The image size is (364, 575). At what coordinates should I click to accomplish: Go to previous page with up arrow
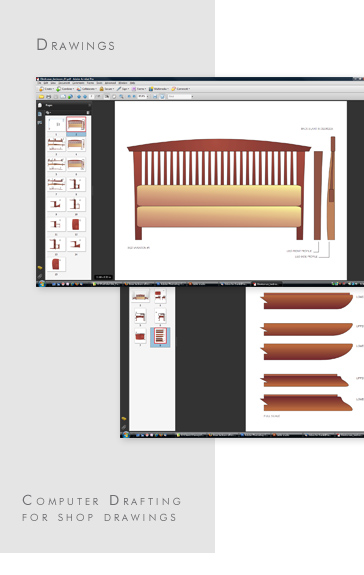pos(79,97)
